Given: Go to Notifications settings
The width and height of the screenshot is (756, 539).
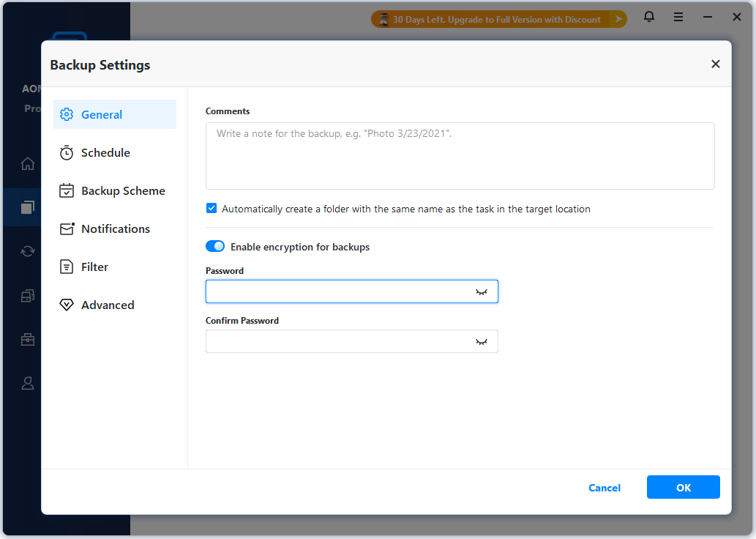Looking at the screenshot, I should tap(115, 228).
